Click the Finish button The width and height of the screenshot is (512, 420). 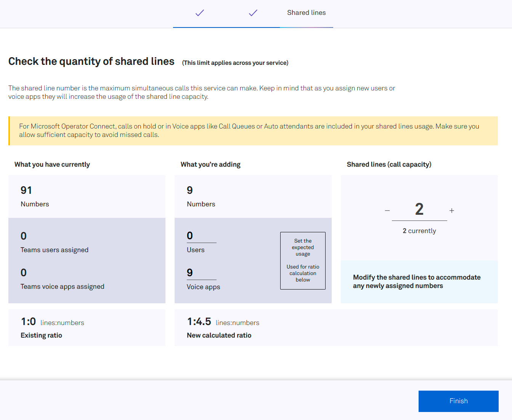pyautogui.click(x=459, y=401)
